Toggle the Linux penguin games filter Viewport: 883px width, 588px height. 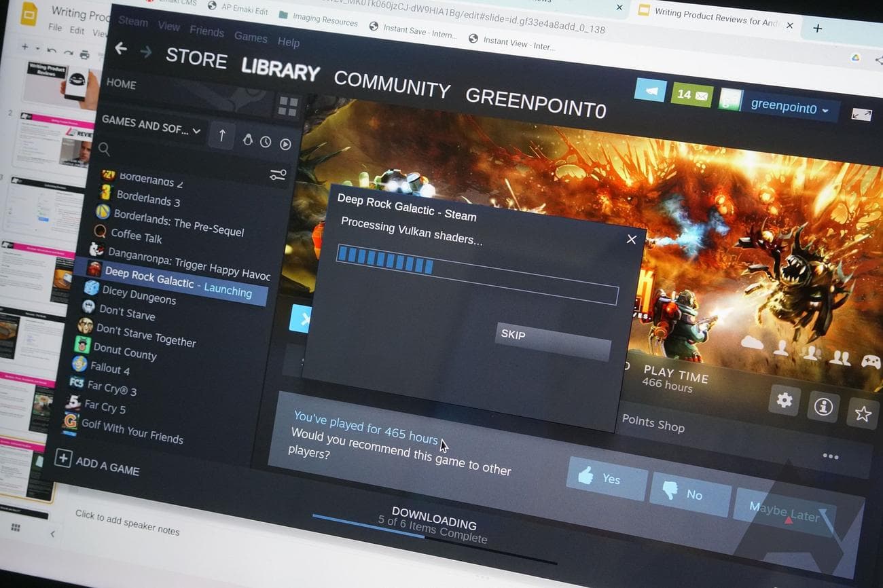248,140
